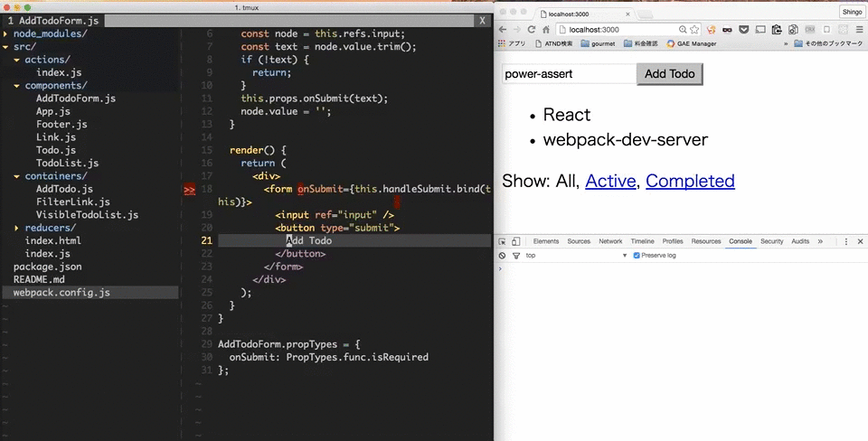Show more DevTools tabs with the chevron
This screenshot has width=868, height=441.
pyautogui.click(x=820, y=242)
